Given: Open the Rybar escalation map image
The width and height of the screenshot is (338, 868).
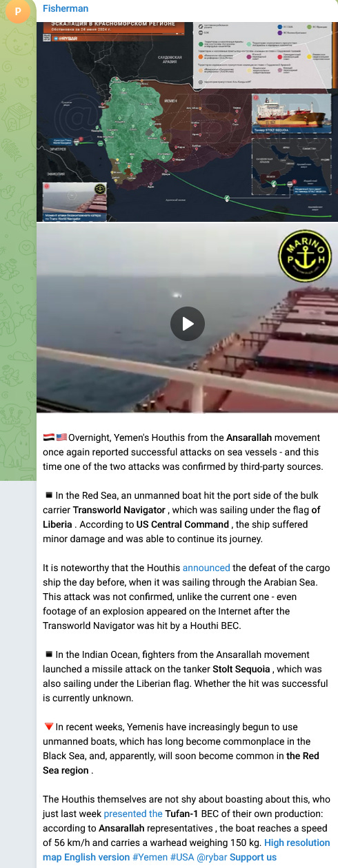Looking at the screenshot, I should (x=188, y=121).
